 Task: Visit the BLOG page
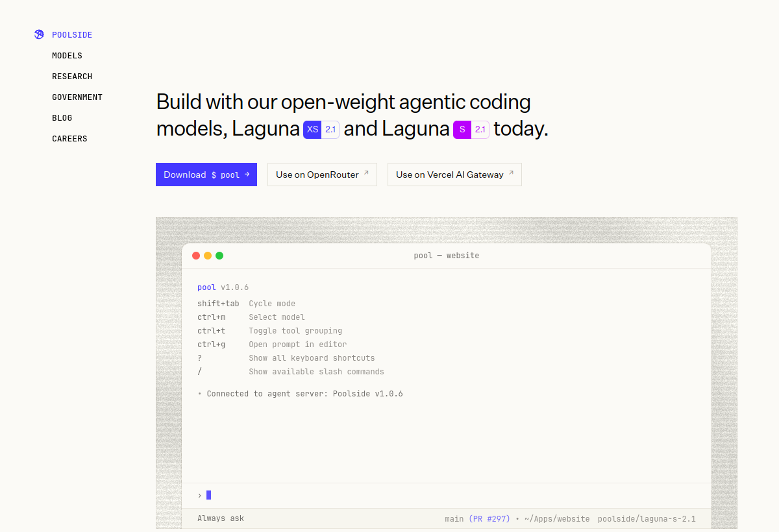coord(62,118)
